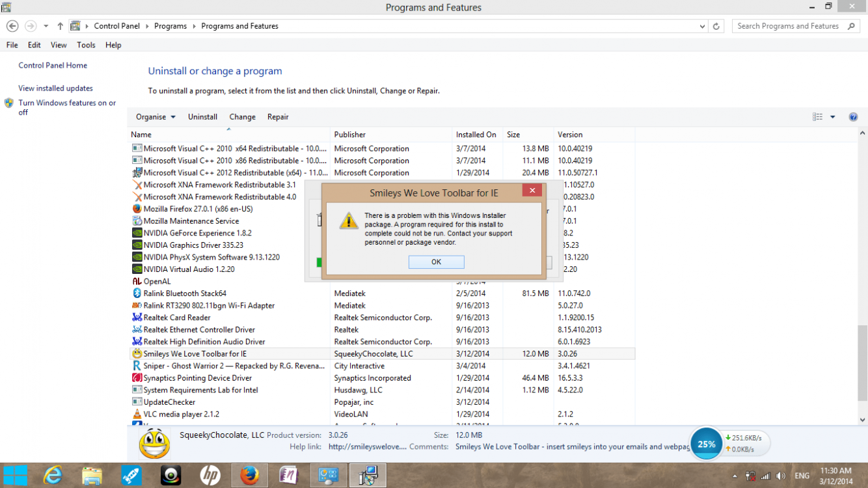Launch OneNote from the taskbar
This screenshot has height=488, width=868.
pos(288,475)
